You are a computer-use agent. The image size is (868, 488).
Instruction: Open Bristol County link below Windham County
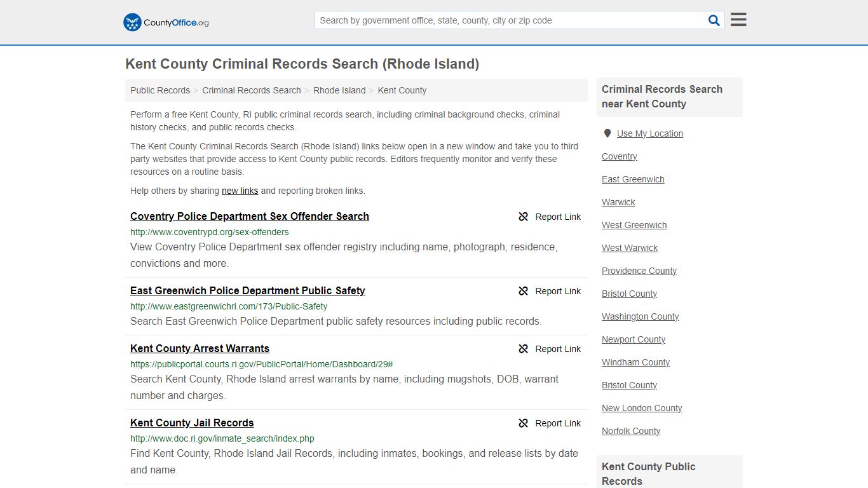(x=629, y=385)
